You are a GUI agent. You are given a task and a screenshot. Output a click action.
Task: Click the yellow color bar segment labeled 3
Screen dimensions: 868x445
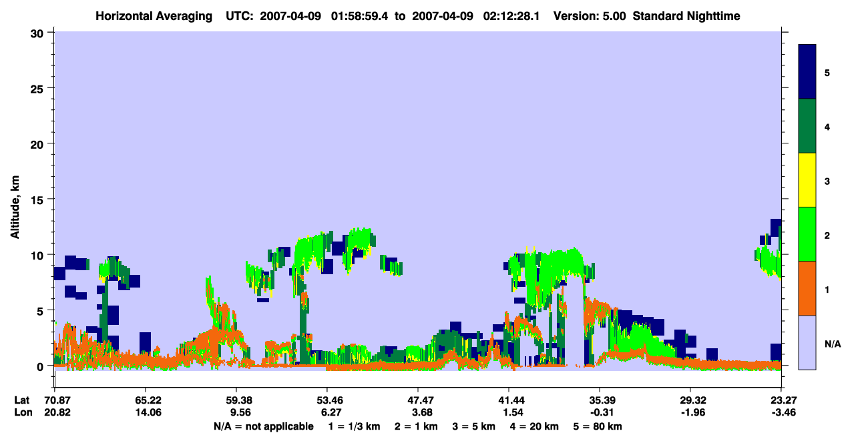coord(807,180)
